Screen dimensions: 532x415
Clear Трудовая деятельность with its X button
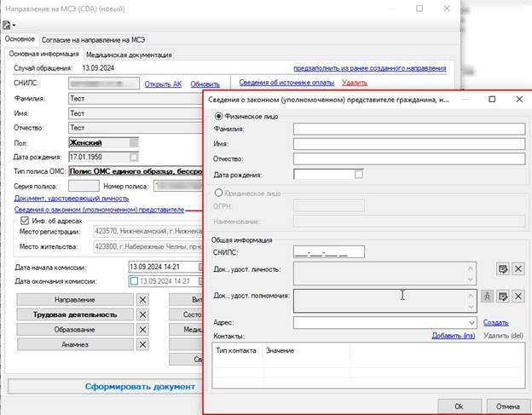(x=143, y=314)
